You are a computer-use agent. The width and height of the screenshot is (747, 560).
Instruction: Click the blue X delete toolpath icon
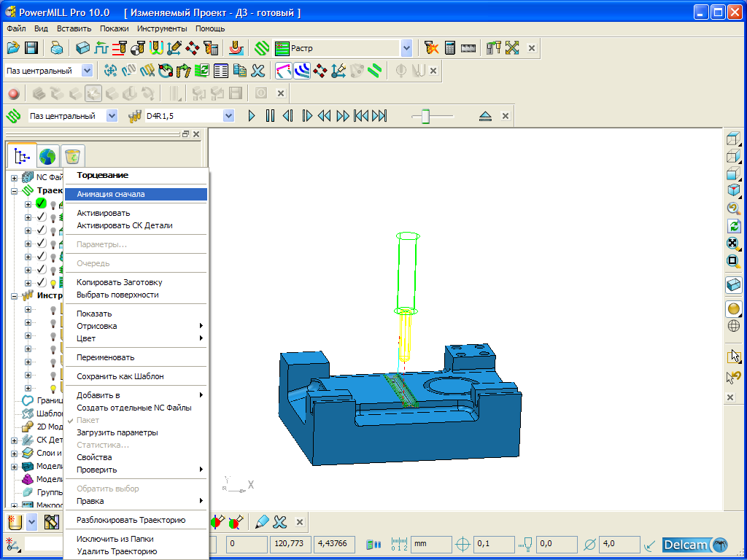(x=258, y=71)
